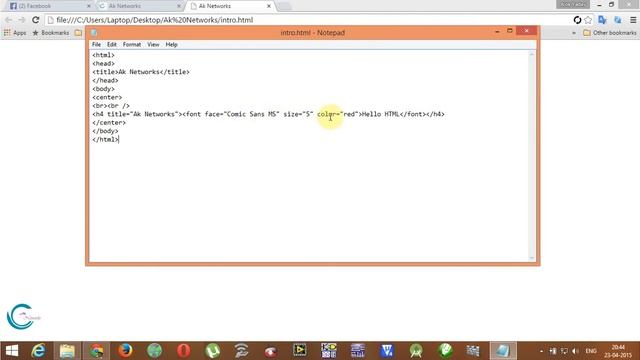Click the Google Translate extension icon
The height and width of the screenshot is (360, 640).
click(x=602, y=20)
